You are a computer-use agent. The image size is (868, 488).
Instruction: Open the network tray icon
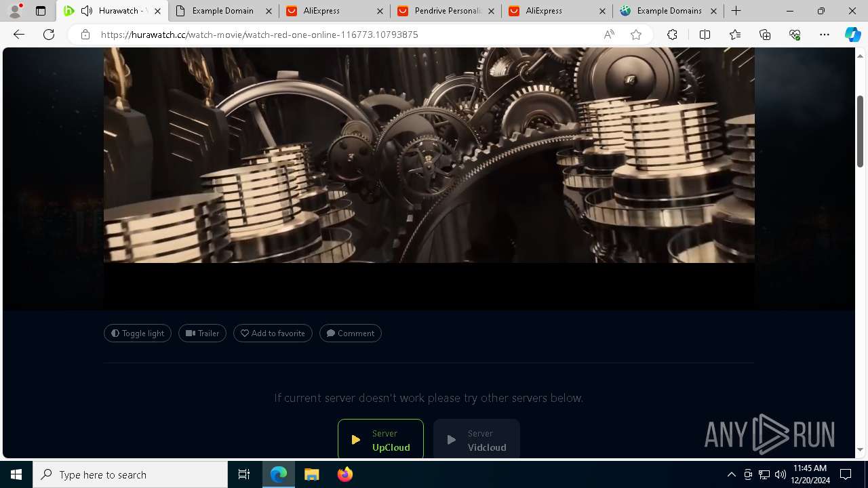point(764,474)
